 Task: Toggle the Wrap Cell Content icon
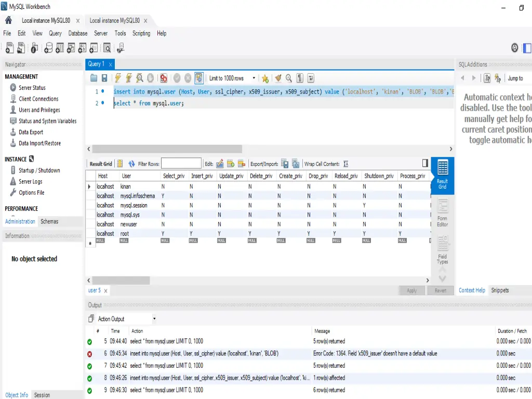[345, 164]
